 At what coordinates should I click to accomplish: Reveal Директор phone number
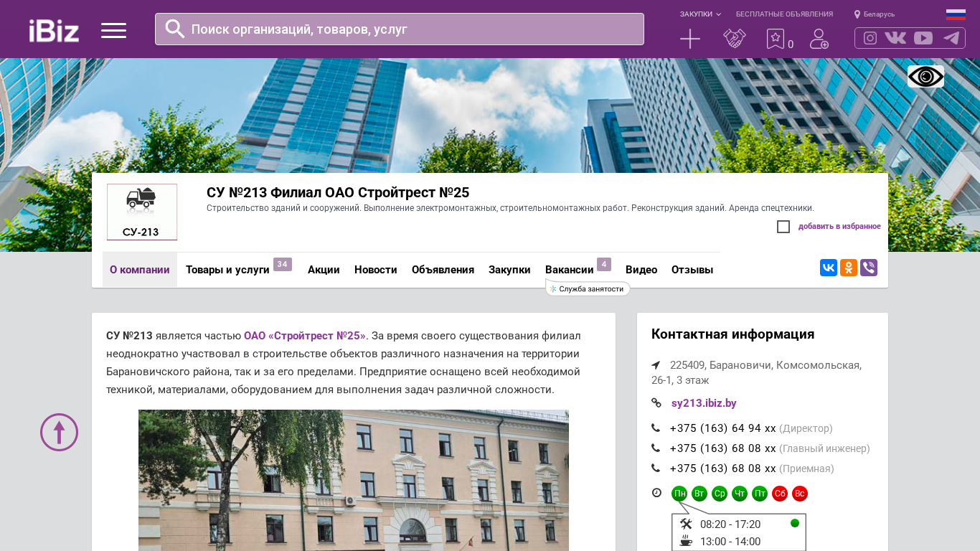723,428
